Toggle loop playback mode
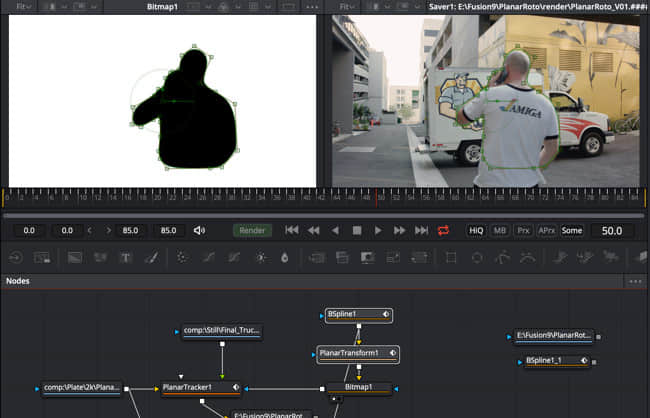This screenshot has width=650, height=418. 443,230
